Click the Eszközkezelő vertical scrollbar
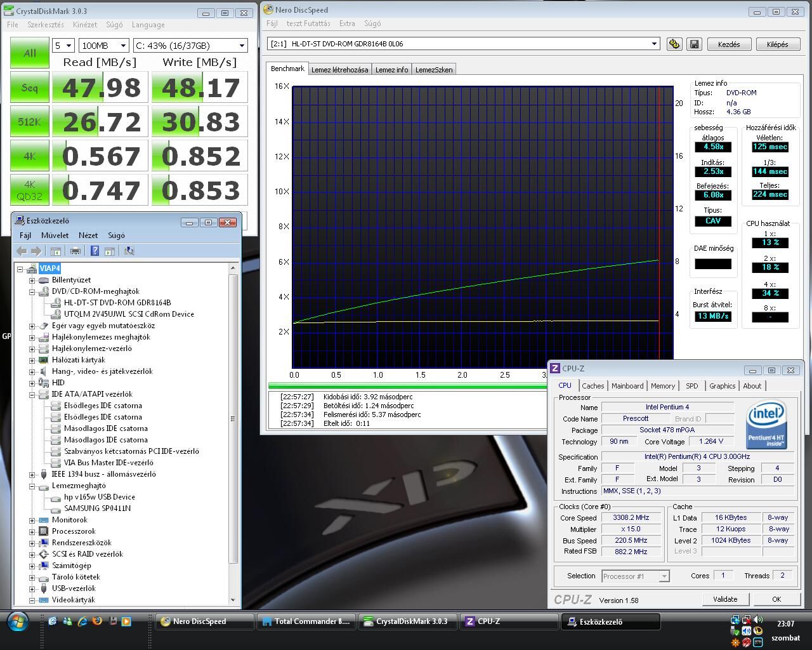Viewport: 812px width, 650px height. point(233,434)
